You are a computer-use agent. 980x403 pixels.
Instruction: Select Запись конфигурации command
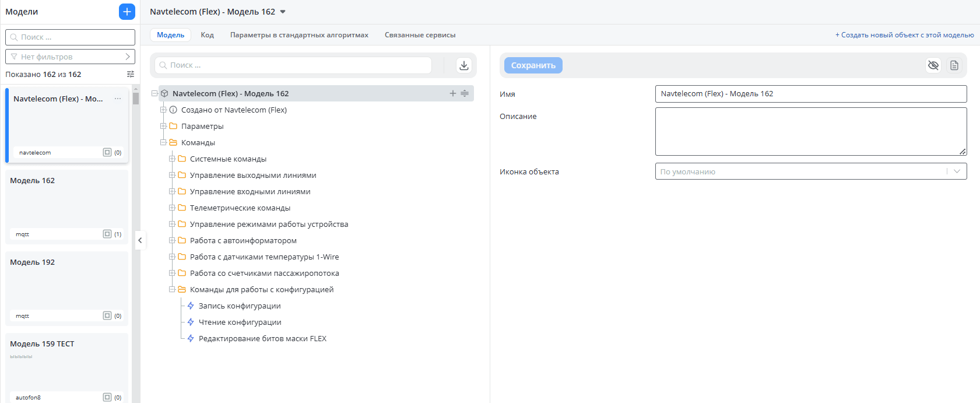pyautogui.click(x=240, y=306)
